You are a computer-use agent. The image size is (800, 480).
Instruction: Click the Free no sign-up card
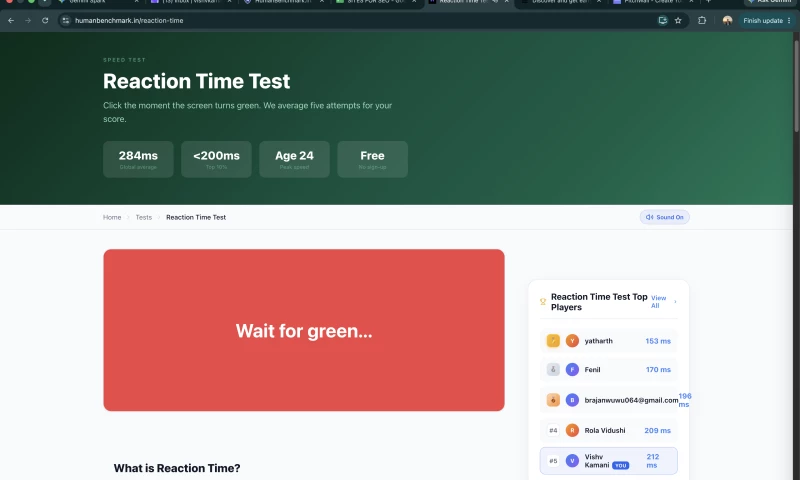372,159
